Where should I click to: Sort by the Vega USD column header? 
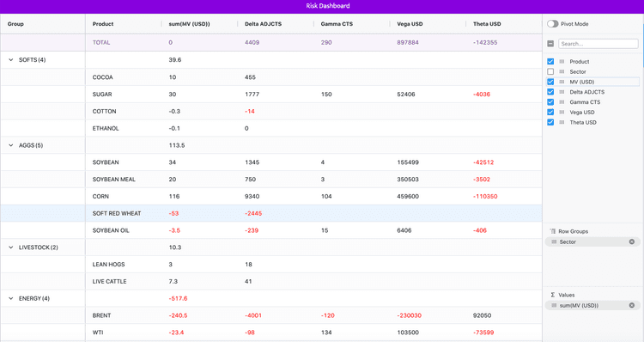click(410, 24)
